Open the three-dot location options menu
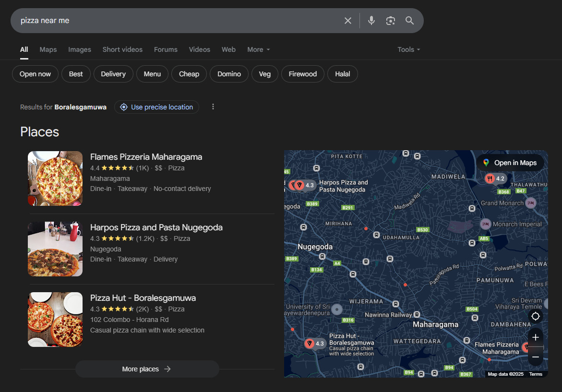This screenshot has height=392, width=562. click(x=213, y=107)
